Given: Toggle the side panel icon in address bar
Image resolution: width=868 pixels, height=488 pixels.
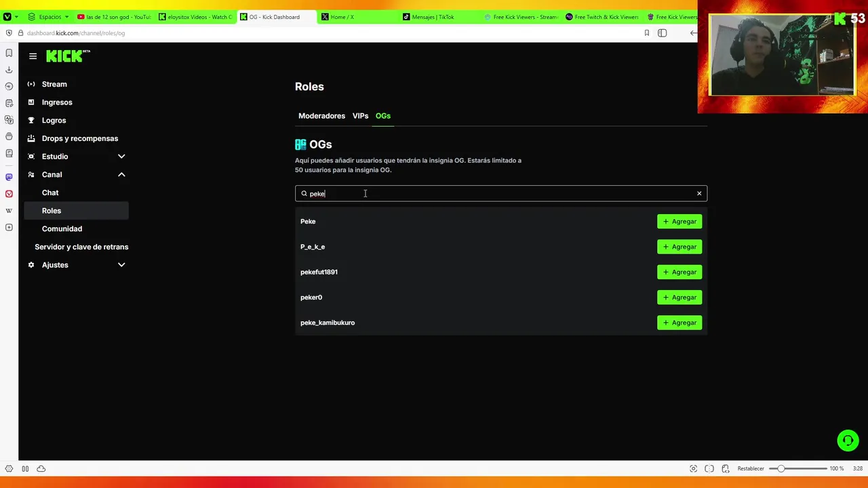Looking at the screenshot, I should [x=663, y=33].
